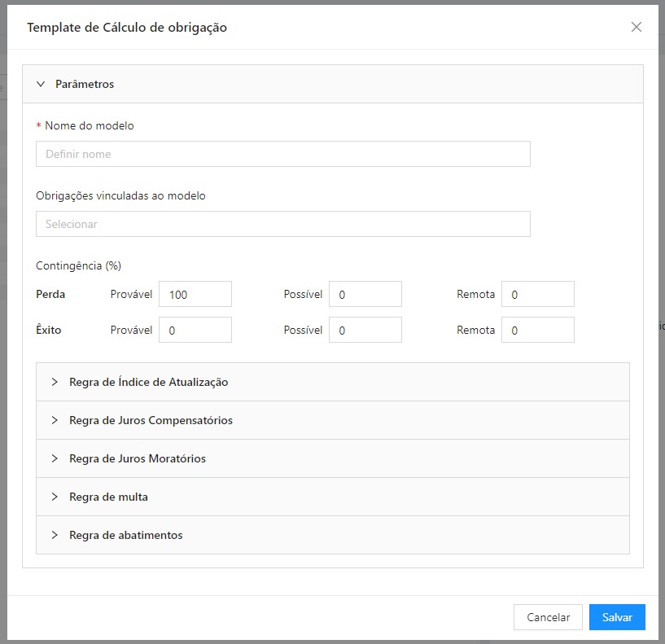The height and width of the screenshot is (644, 665).
Task: Focus the Êxito Possível percentage field
Action: point(365,330)
